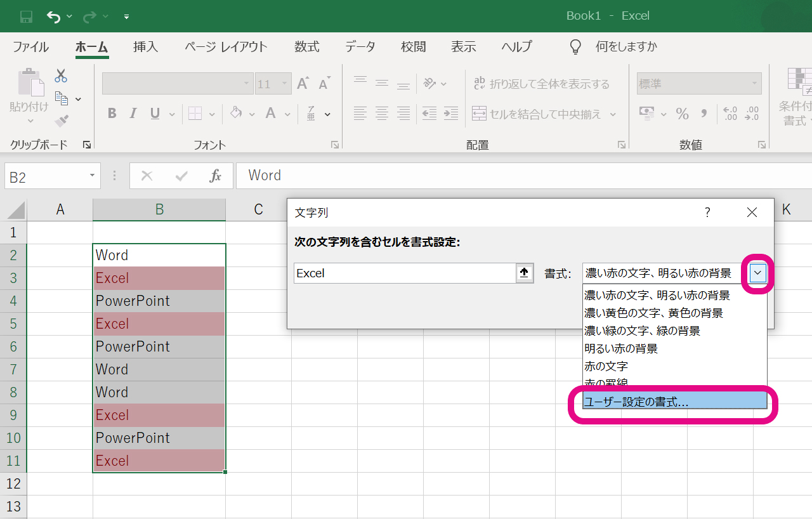Open the 書式 dropdown arrow

758,273
